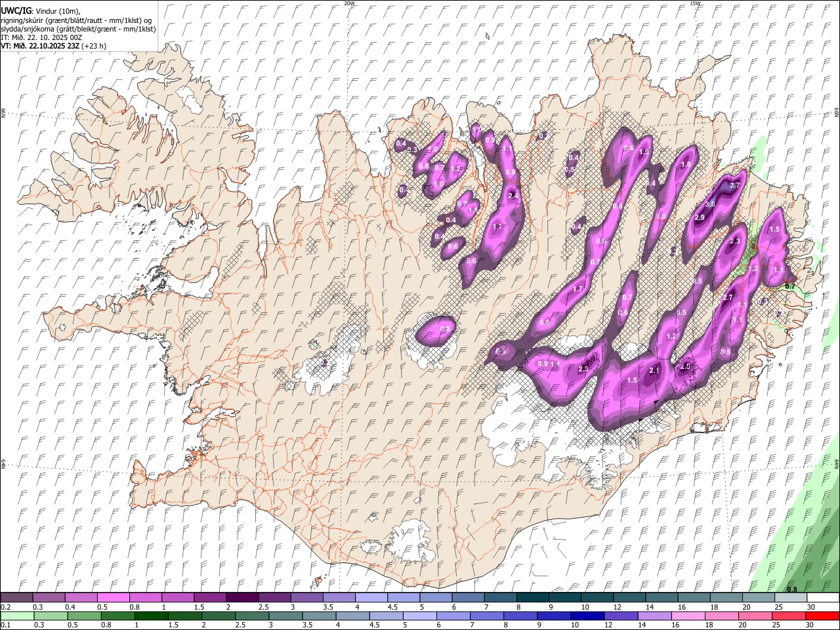Select the bottom legend swatch between 0.1 and 0.3
This screenshot has height=630, width=840.
[x=17, y=616]
